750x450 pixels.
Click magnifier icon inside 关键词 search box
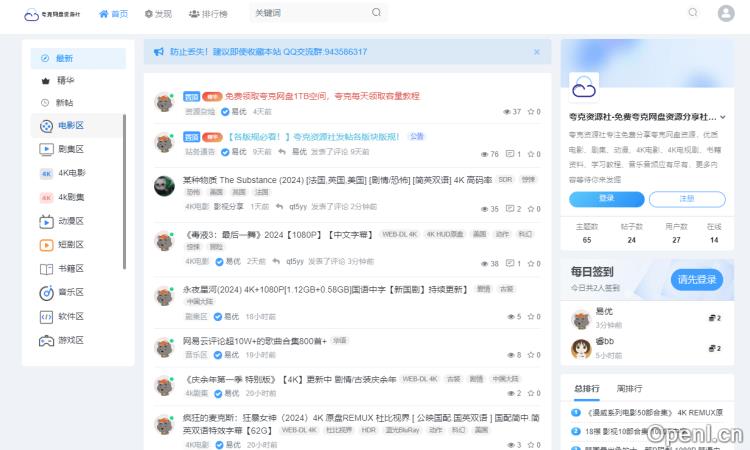click(376, 12)
